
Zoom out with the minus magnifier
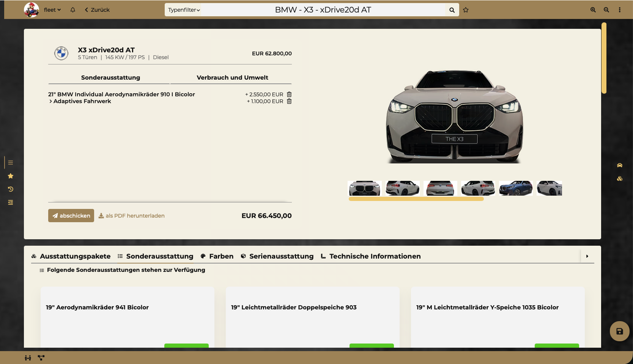pos(606,10)
